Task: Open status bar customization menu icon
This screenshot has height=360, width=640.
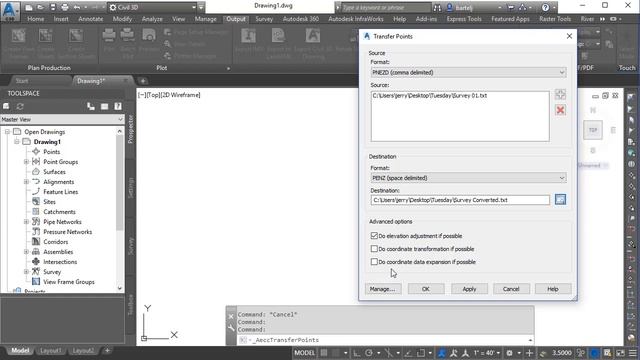Action: [633, 353]
